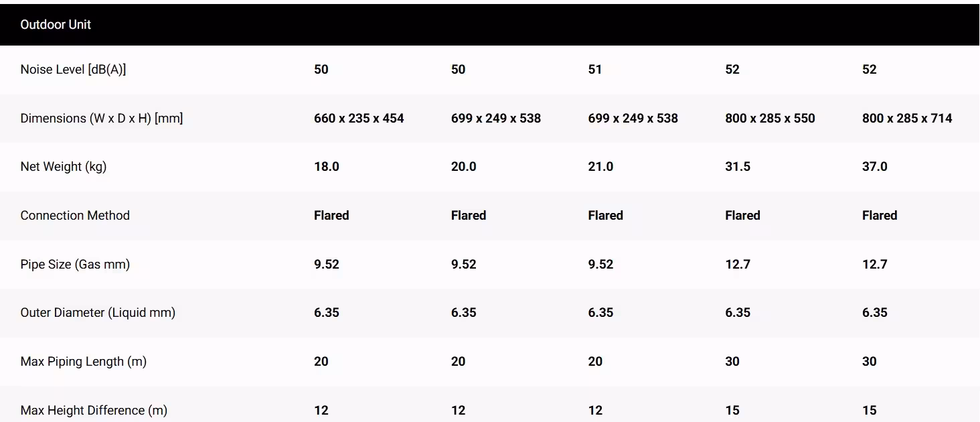
Task: Select the 18.0 net weight value
Action: (327, 167)
